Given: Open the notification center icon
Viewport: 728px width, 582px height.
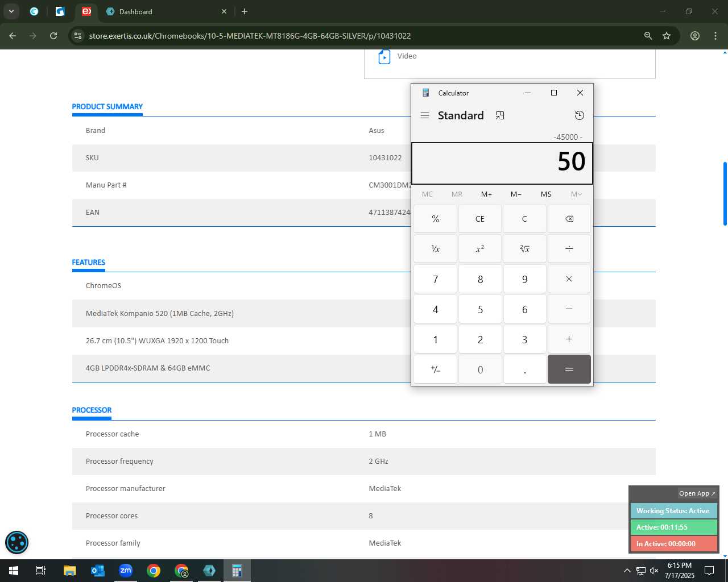Looking at the screenshot, I should (x=709, y=571).
